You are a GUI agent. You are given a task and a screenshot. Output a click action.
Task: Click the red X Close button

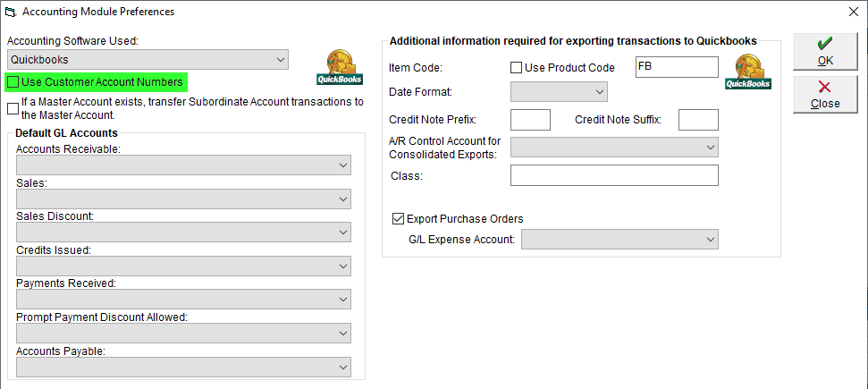coord(825,95)
